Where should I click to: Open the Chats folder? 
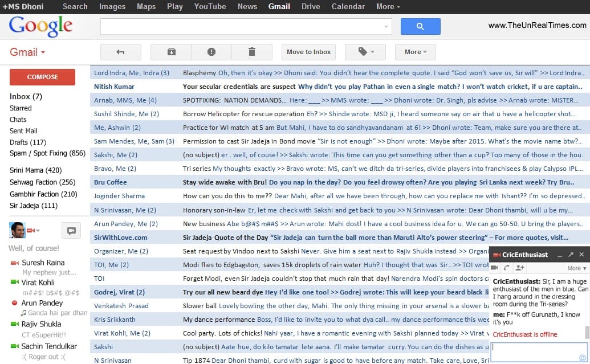pyautogui.click(x=18, y=119)
